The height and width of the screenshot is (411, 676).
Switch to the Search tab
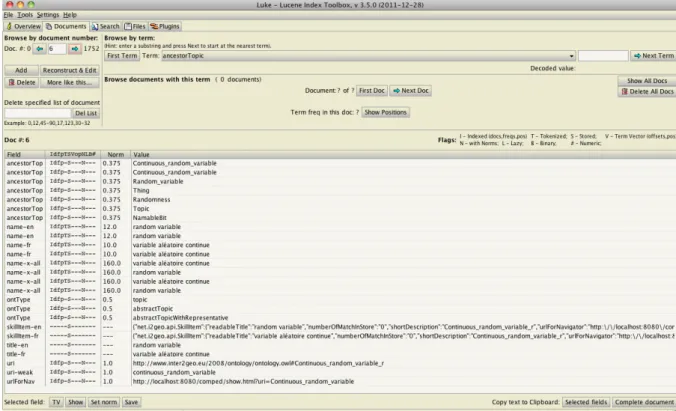[x=106, y=26]
